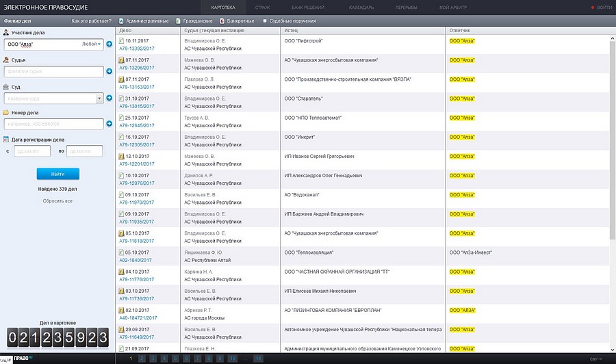Viewport: 616px width, 364px height.
Task: Click the Номер дела input field
Action: coord(54,124)
